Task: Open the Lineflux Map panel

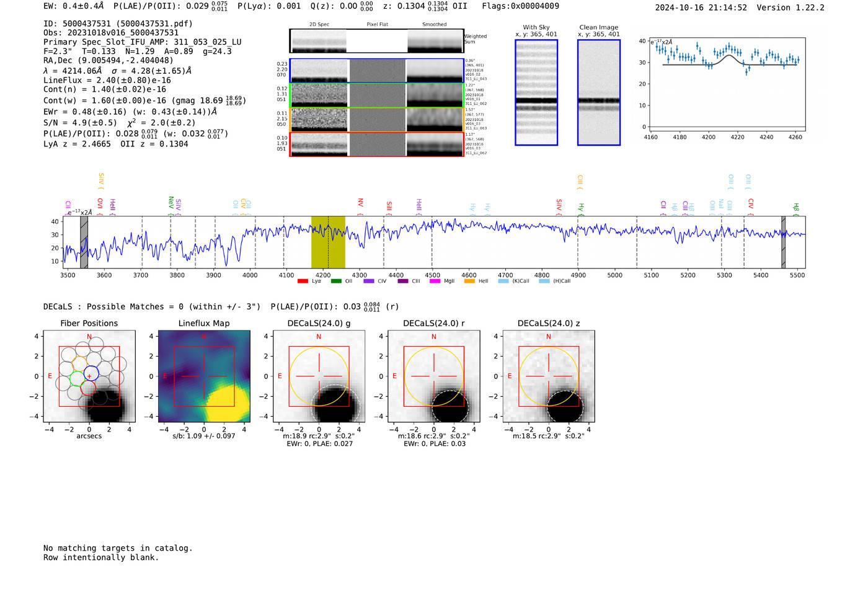Action: coord(204,376)
